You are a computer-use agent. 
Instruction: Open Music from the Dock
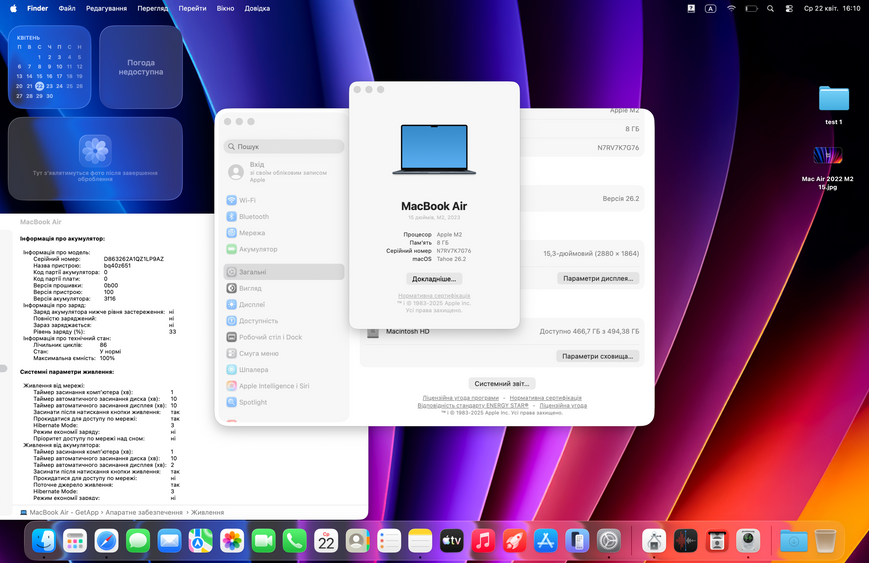[x=483, y=541]
